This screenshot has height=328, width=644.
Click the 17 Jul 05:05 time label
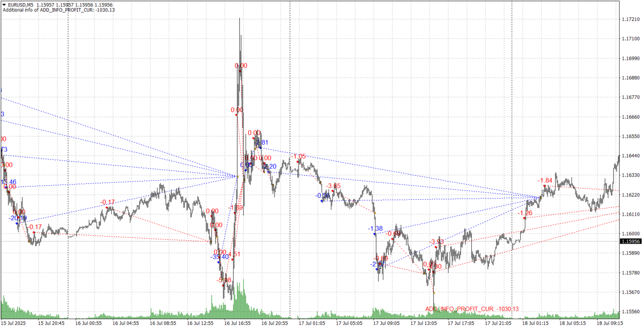(349, 323)
